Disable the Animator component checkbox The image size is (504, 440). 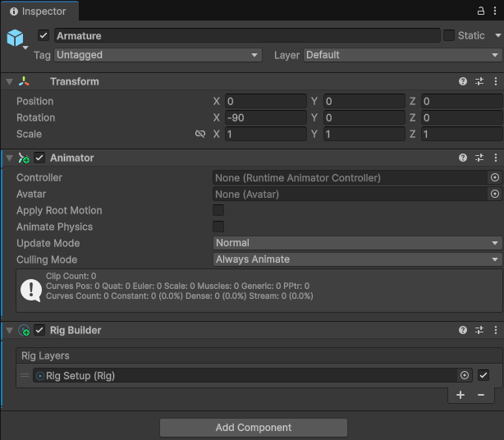[x=39, y=158]
